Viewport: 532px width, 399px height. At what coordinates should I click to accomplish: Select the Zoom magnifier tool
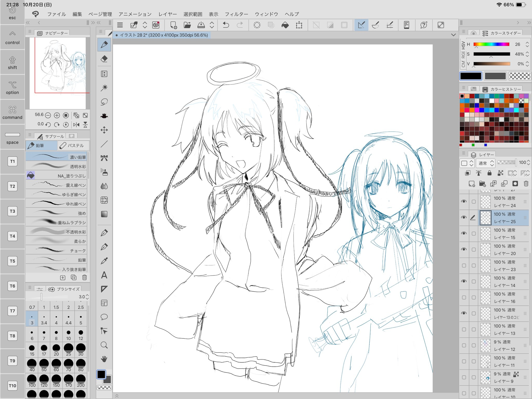click(104, 345)
